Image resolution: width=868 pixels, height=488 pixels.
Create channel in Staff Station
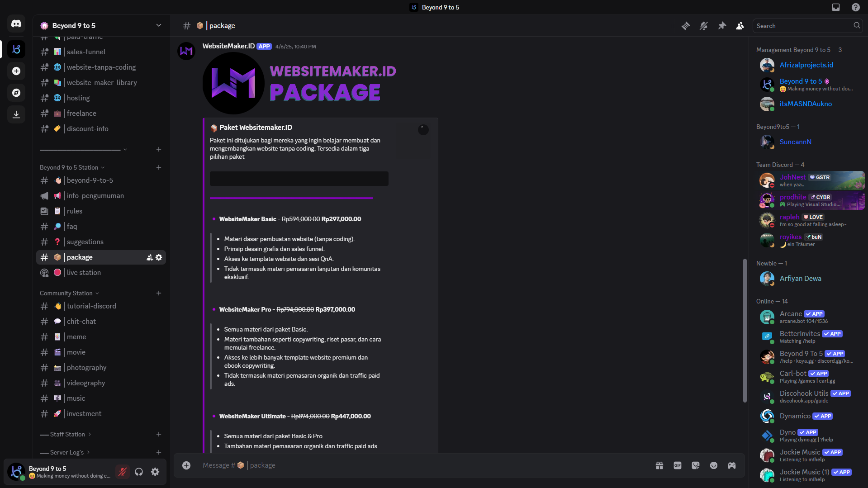point(159,434)
